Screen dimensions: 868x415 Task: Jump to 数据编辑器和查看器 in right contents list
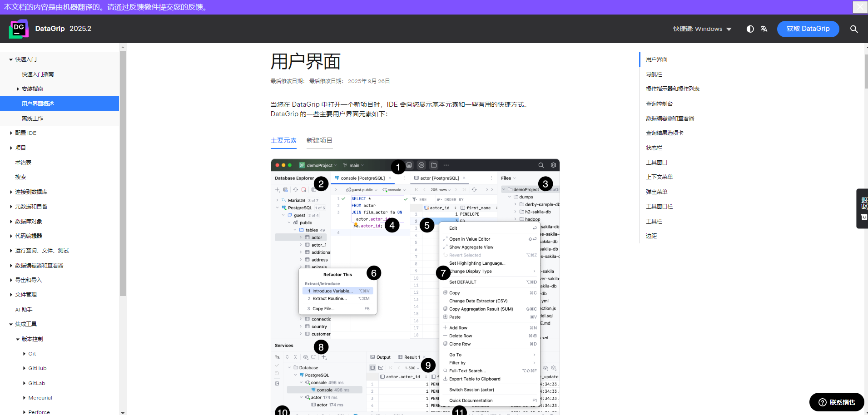[x=670, y=119]
